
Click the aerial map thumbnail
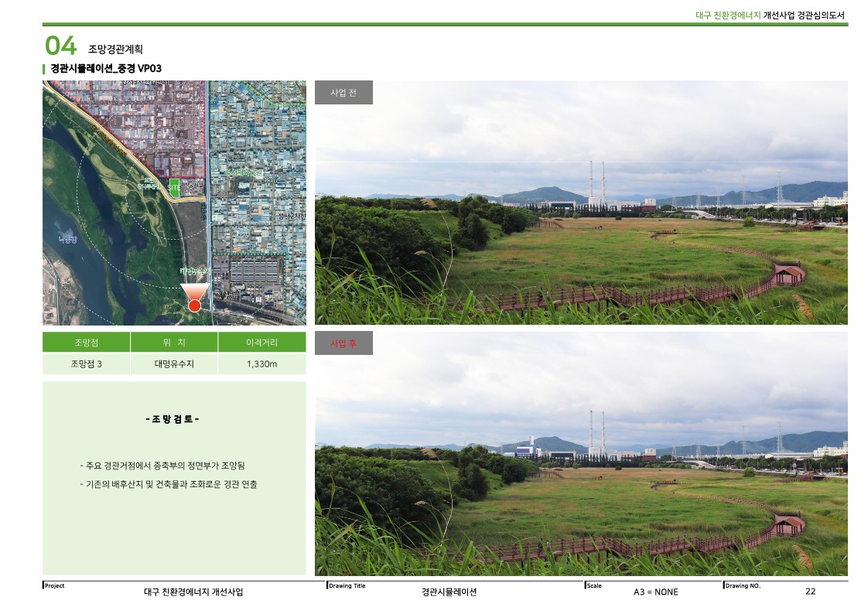pyautogui.click(x=174, y=203)
